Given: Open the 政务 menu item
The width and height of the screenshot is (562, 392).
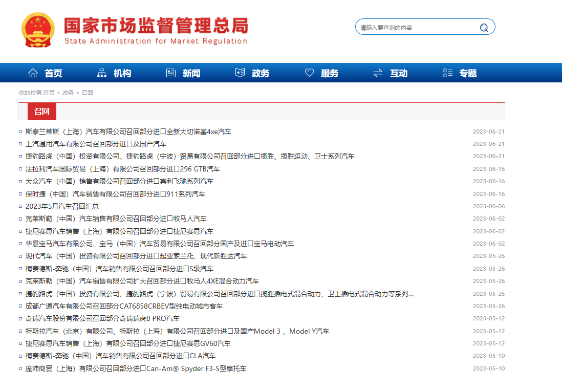Looking at the screenshot, I should click(261, 74).
